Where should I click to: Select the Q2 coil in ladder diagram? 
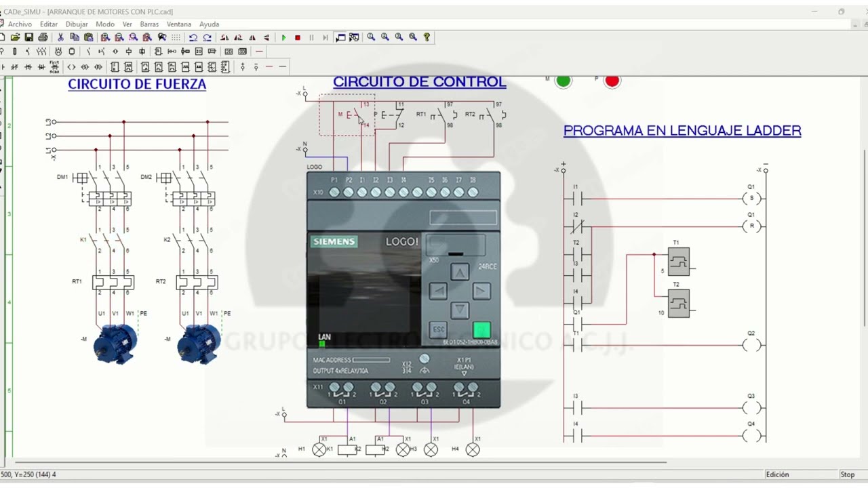pyautogui.click(x=751, y=345)
